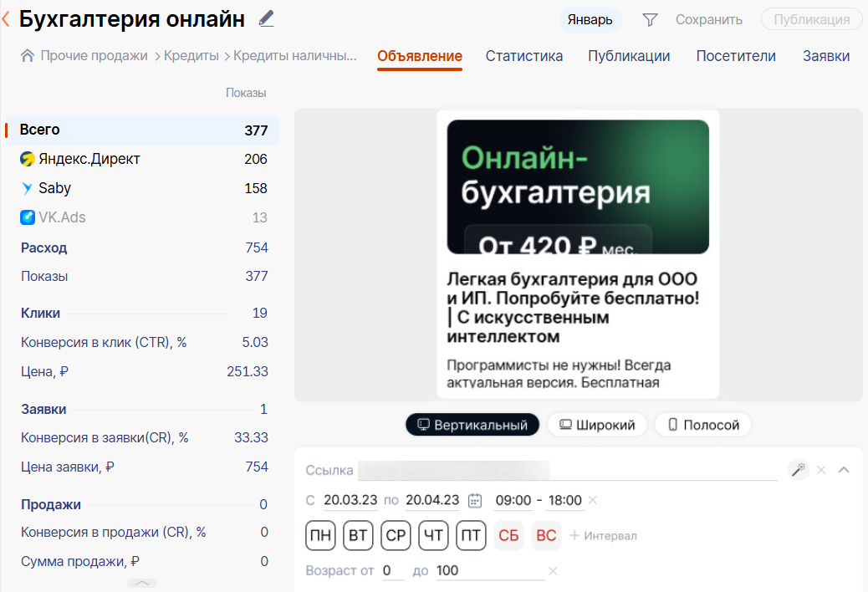Enable СБ weekday

click(508, 536)
